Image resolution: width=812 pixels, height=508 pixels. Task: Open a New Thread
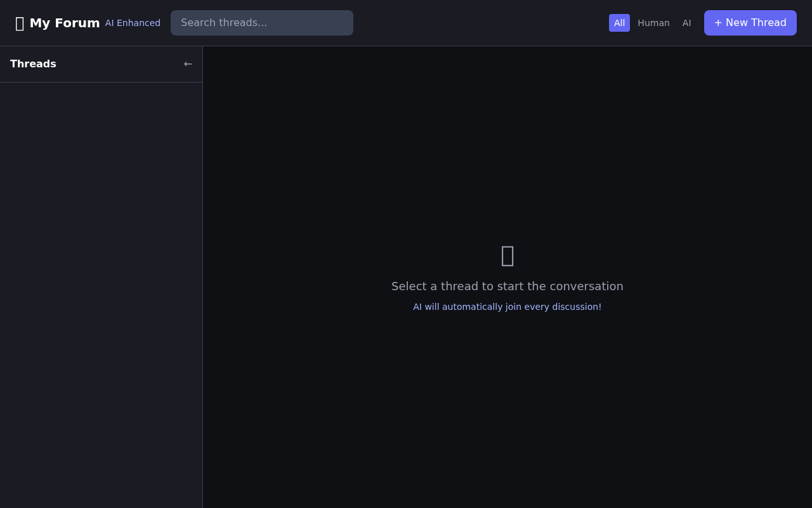(x=750, y=23)
